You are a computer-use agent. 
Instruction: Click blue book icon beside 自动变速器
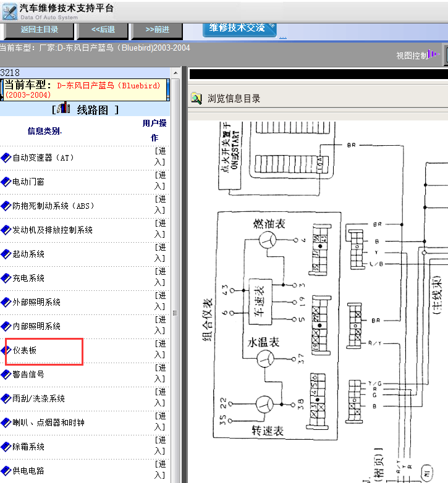tap(6, 157)
